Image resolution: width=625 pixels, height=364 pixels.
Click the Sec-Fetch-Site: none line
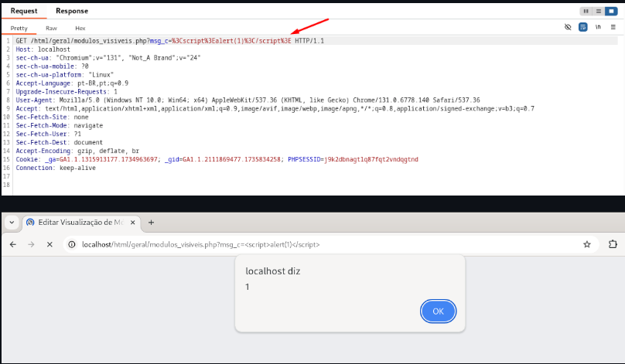coord(53,117)
